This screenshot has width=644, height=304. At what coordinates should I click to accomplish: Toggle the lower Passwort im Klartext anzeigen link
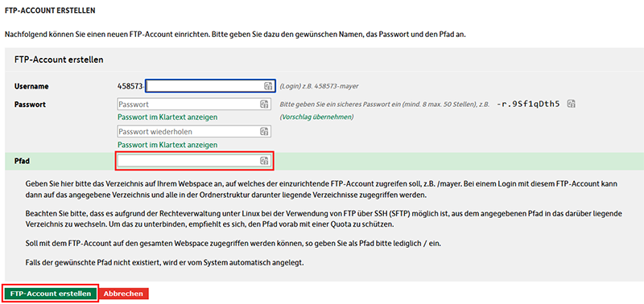pos(167,145)
